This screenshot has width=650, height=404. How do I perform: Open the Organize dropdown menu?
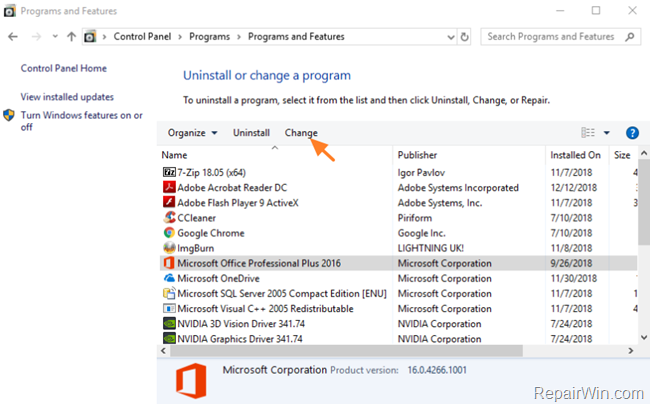[192, 133]
